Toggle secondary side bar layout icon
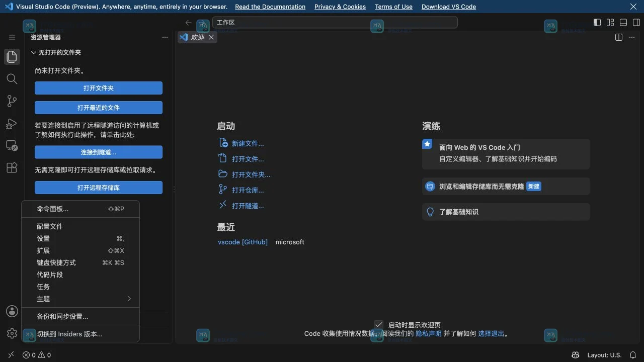 [636, 23]
